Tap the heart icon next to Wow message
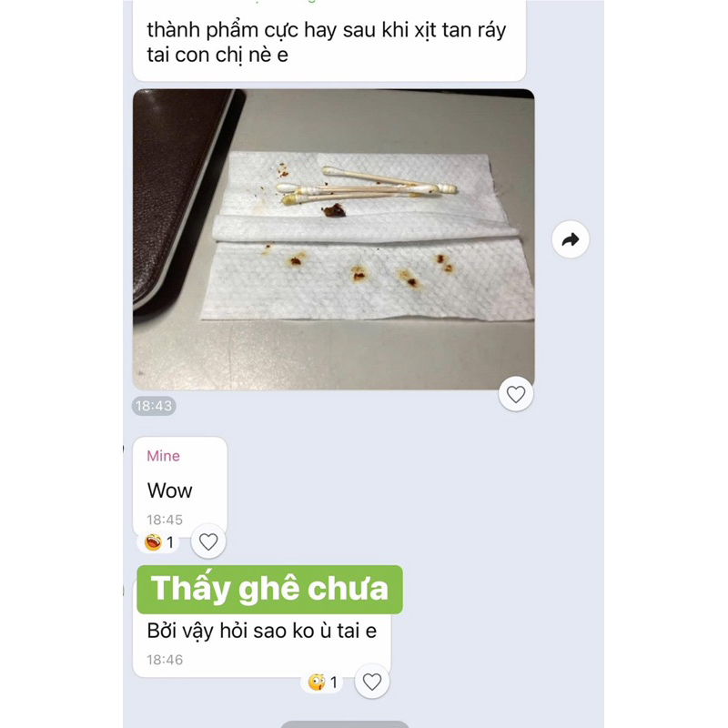The width and height of the screenshot is (728, 728). 208,541
